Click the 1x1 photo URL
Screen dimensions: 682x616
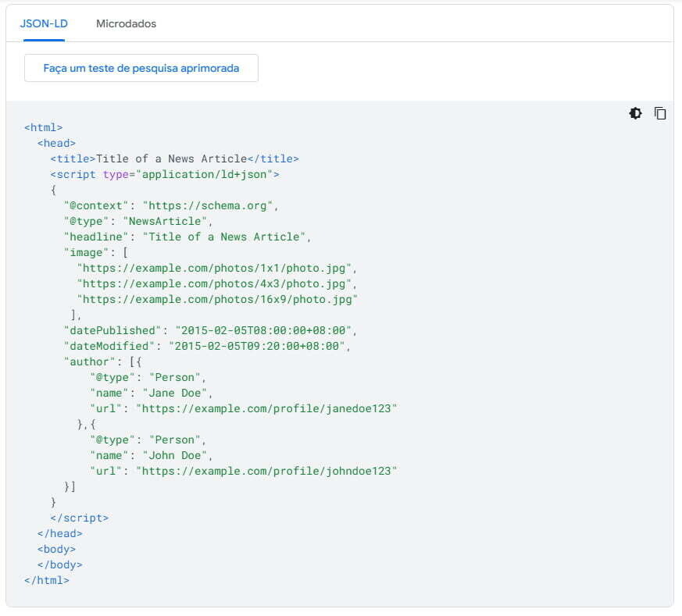click(x=217, y=269)
